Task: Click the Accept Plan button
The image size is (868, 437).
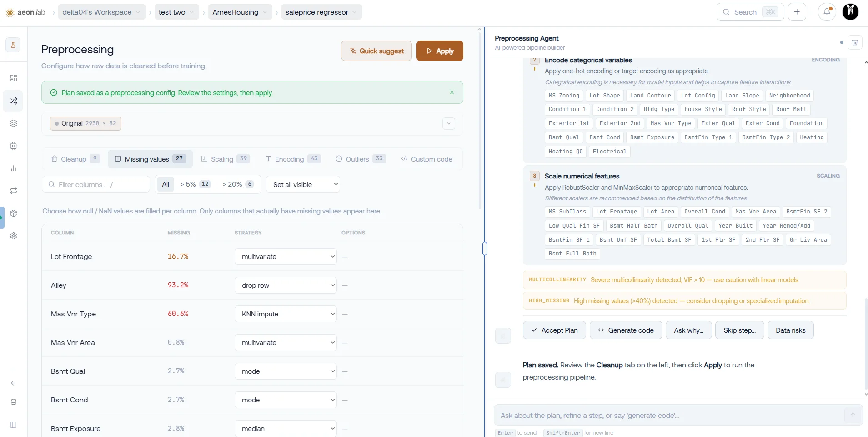Action: tap(554, 330)
